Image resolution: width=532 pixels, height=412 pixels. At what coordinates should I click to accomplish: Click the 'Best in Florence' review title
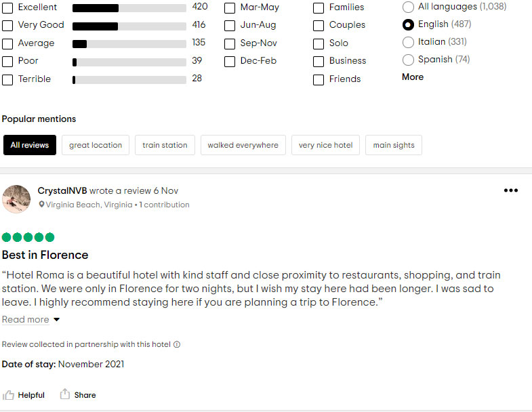click(45, 255)
